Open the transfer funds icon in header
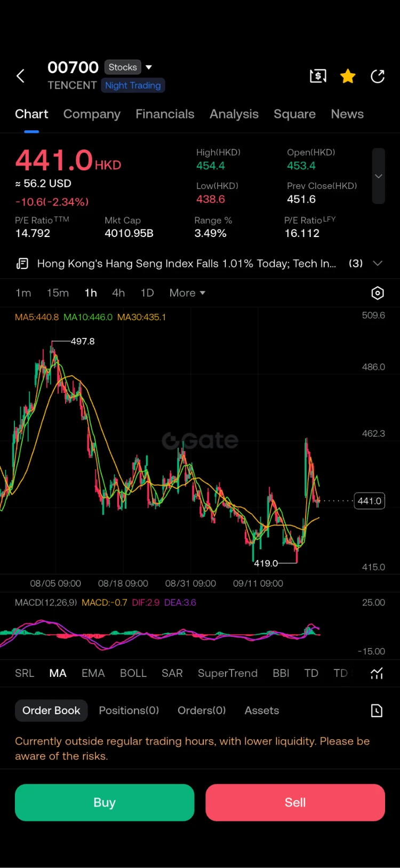 (x=318, y=76)
